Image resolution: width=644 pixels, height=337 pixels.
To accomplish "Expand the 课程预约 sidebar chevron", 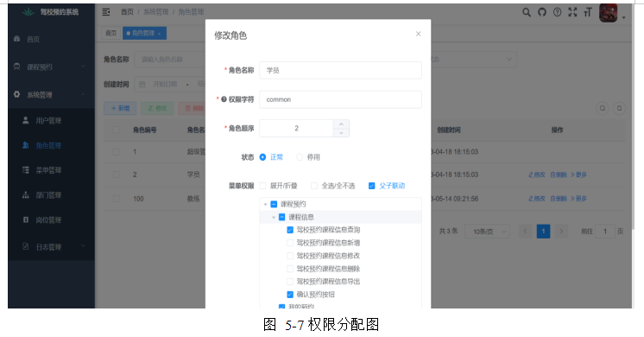I will coord(83,67).
